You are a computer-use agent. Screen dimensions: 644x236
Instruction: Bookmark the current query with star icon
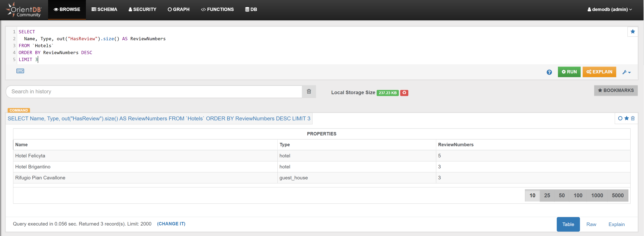coord(632,32)
